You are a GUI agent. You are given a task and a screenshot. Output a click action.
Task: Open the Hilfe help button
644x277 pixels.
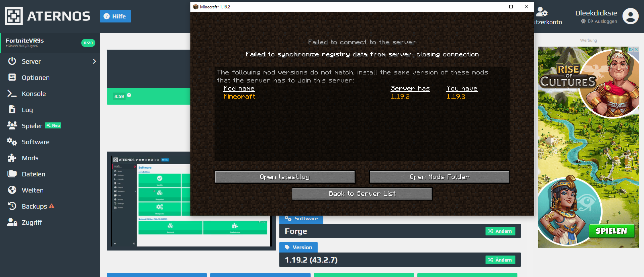(x=115, y=16)
